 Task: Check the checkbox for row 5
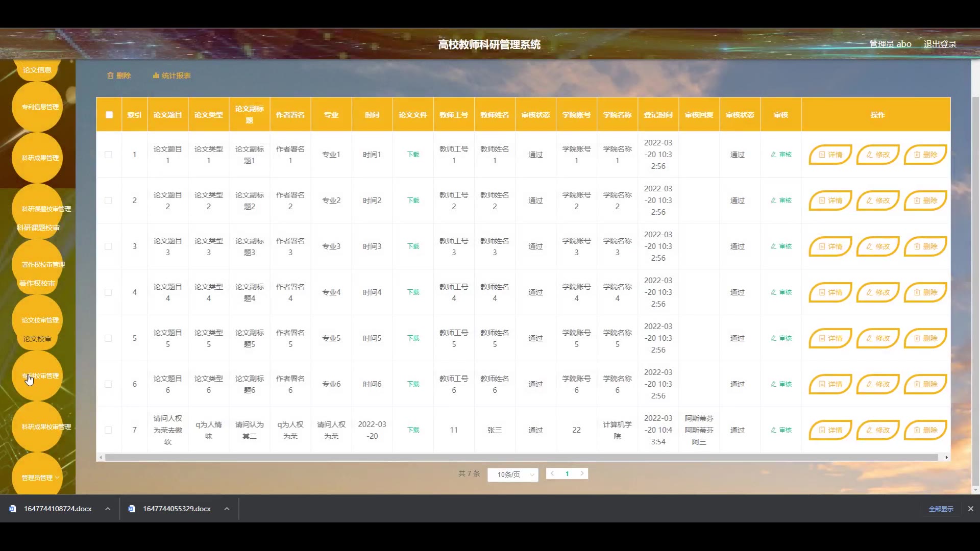tap(108, 338)
